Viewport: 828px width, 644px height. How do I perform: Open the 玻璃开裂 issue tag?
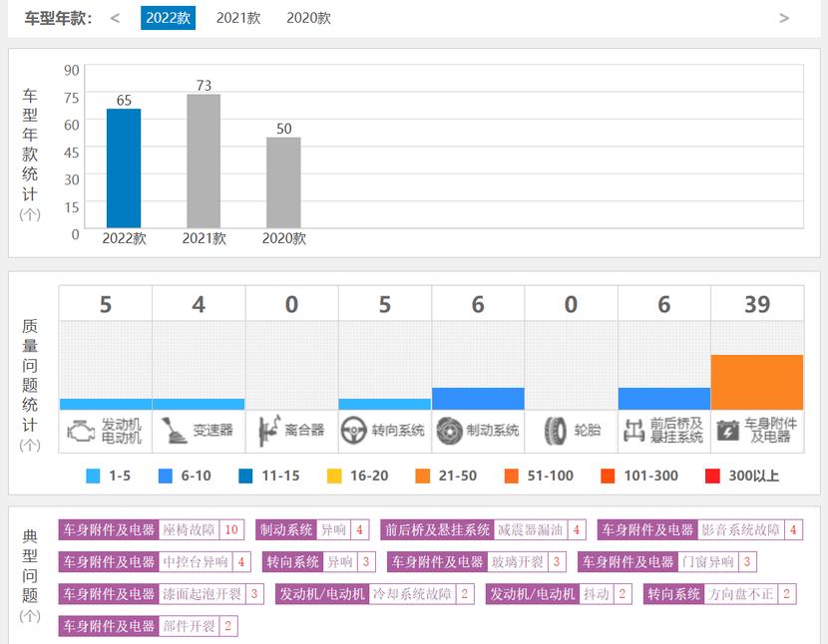[476, 562]
